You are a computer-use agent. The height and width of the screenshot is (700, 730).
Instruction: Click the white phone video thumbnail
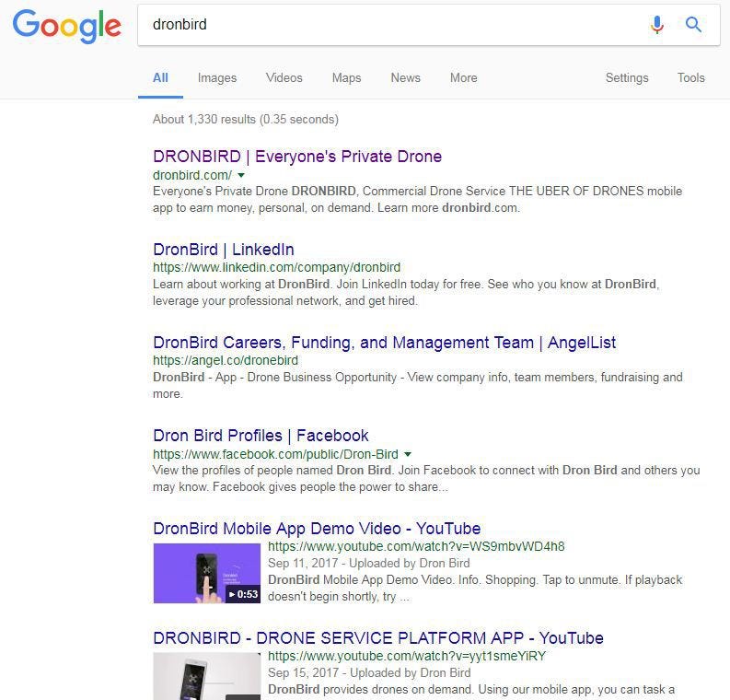click(x=207, y=676)
